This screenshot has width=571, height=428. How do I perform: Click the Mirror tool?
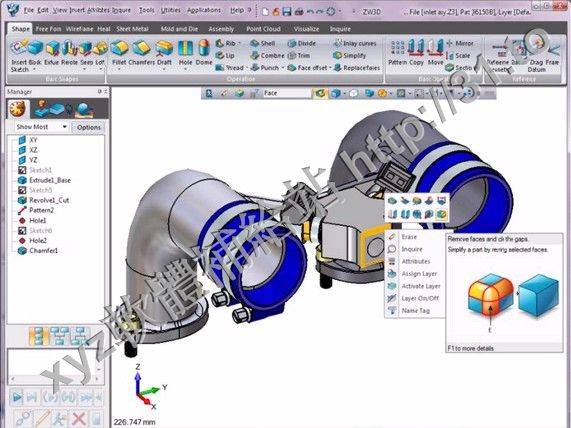tap(460, 43)
